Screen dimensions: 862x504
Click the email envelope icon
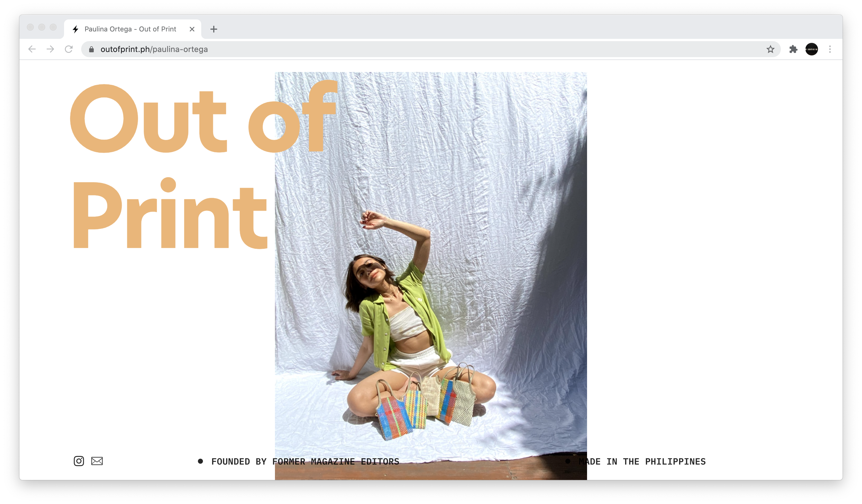tap(97, 461)
